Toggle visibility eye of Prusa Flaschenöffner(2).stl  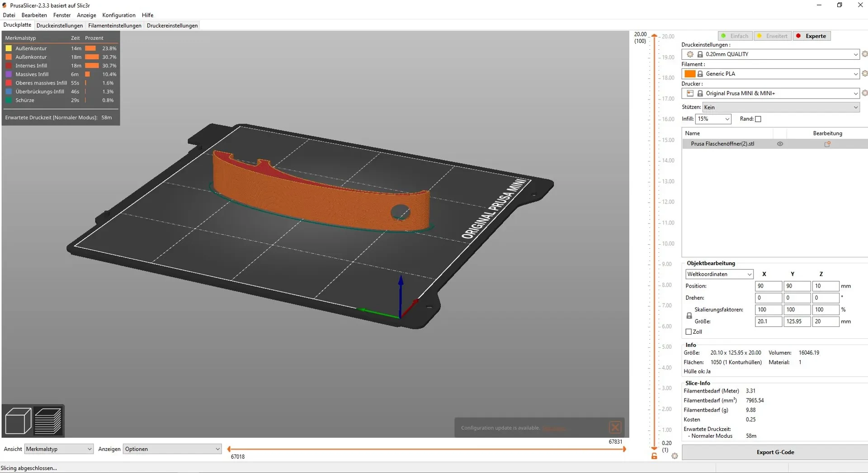tap(780, 144)
